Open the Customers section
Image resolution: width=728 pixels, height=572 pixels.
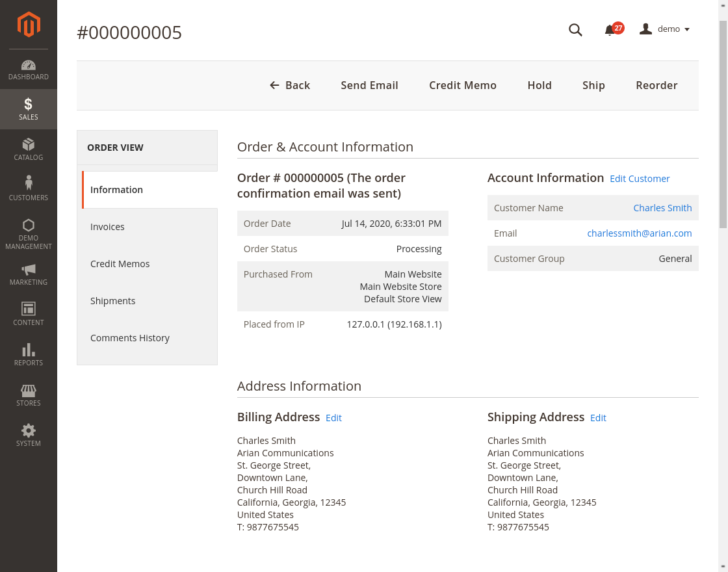28,190
